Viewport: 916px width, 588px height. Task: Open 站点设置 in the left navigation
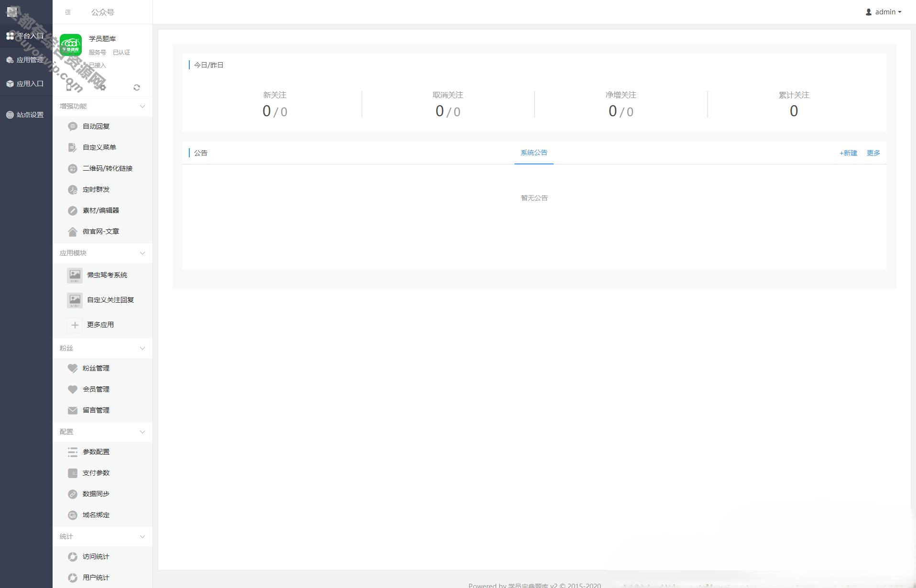[x=26, y=115]
